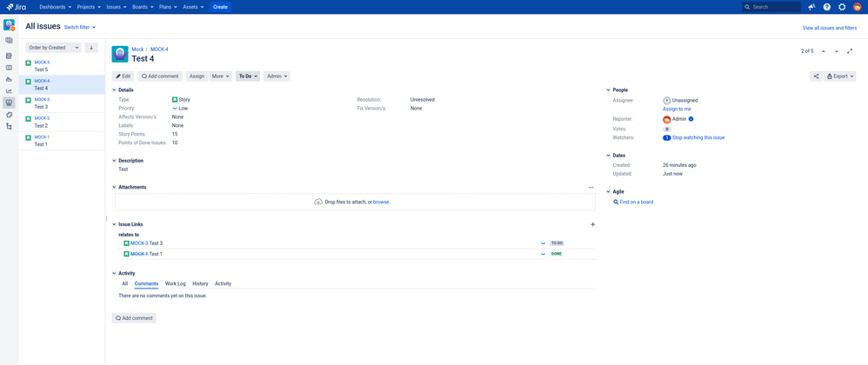Open the Admin actions dropdown
The width and height of the screenshot is (868, 365).
(277, 76)
